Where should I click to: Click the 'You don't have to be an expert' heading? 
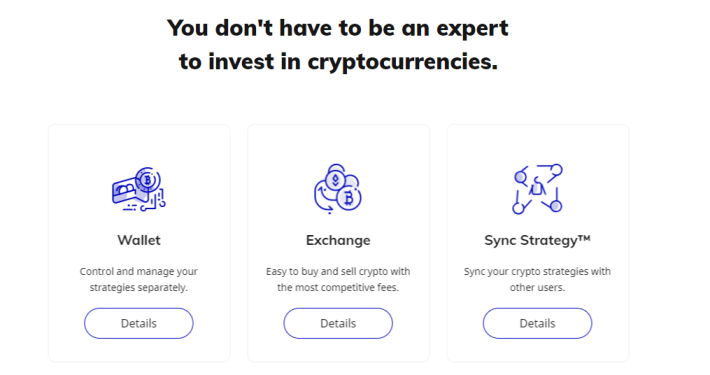click(338, 28)
